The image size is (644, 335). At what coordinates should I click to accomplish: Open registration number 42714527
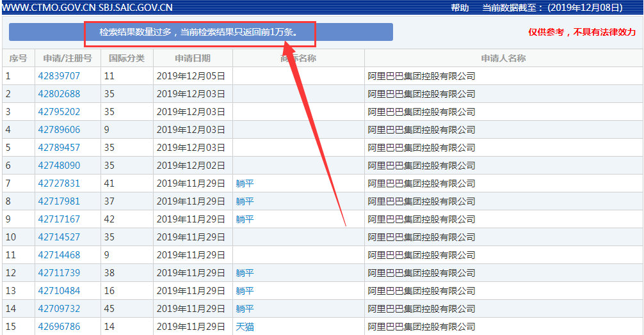click(x=59, y=237)
